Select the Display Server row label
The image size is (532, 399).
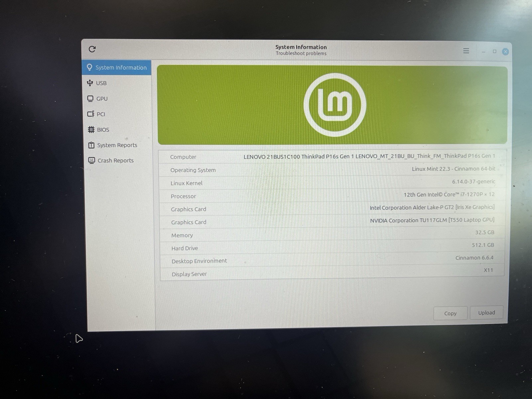(189, 274)
